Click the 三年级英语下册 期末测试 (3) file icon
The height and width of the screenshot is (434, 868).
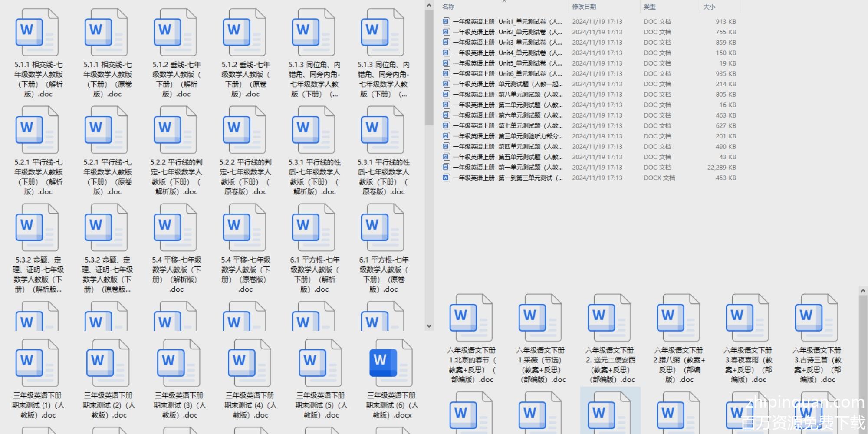tap(179, 363)
